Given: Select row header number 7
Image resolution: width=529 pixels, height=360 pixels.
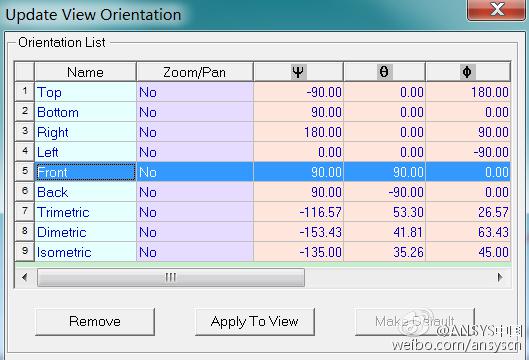Looking at the screenshot, I should coord(25,212).
